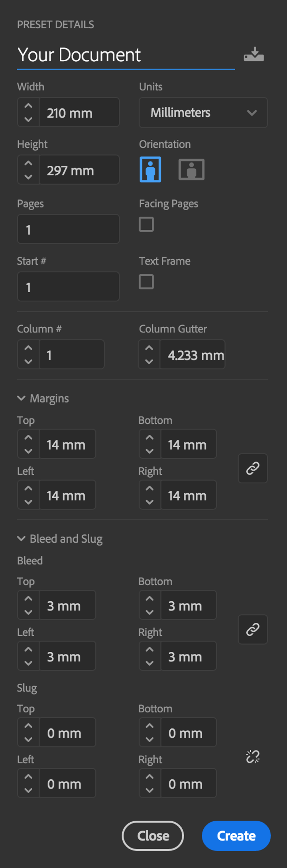The image size is (287, 868).
Task: Collapse the Bleed and Slug section
Action: click(x=22, y=539)
